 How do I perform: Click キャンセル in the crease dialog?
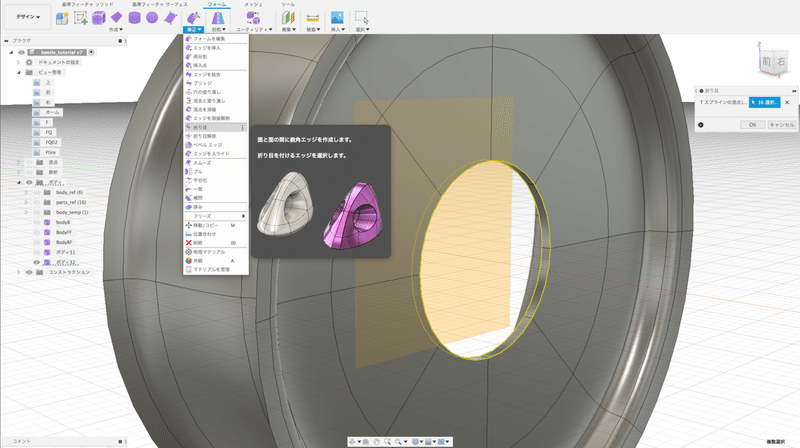point(782,125)
